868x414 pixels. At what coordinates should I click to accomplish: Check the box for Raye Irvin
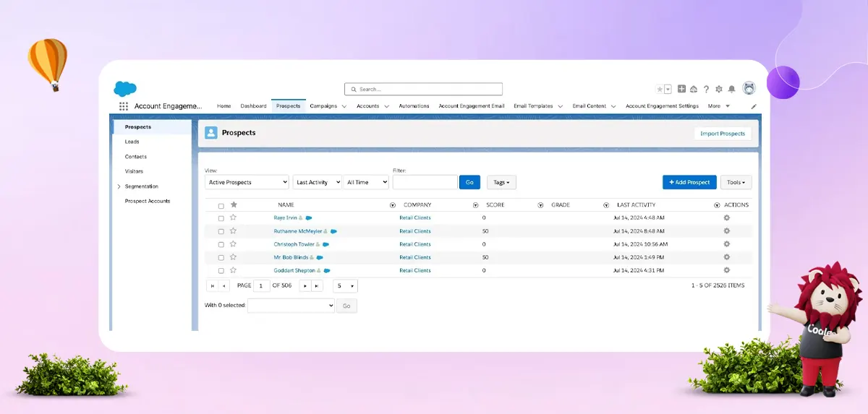pos(221,218)
